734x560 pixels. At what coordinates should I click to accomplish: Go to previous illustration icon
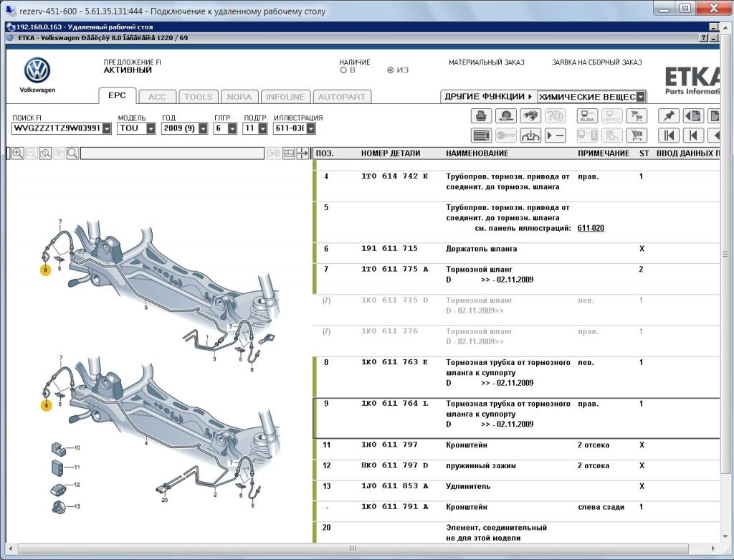tap(693, 136)
